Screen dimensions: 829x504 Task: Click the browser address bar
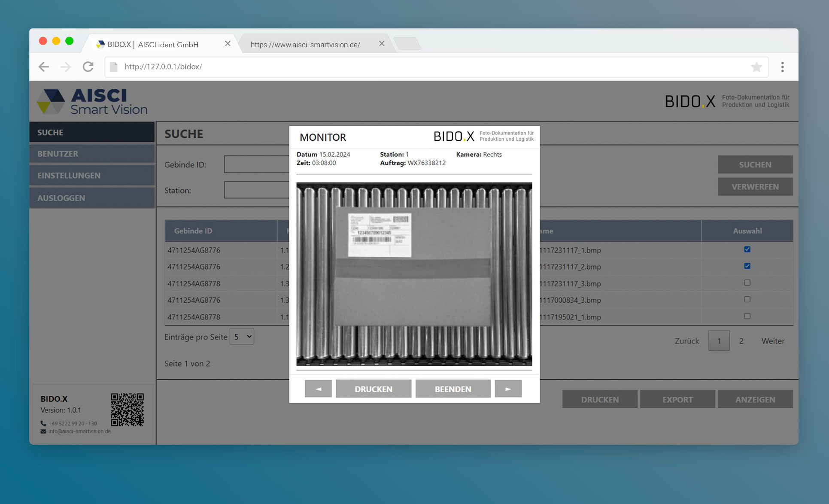[429, 67]
